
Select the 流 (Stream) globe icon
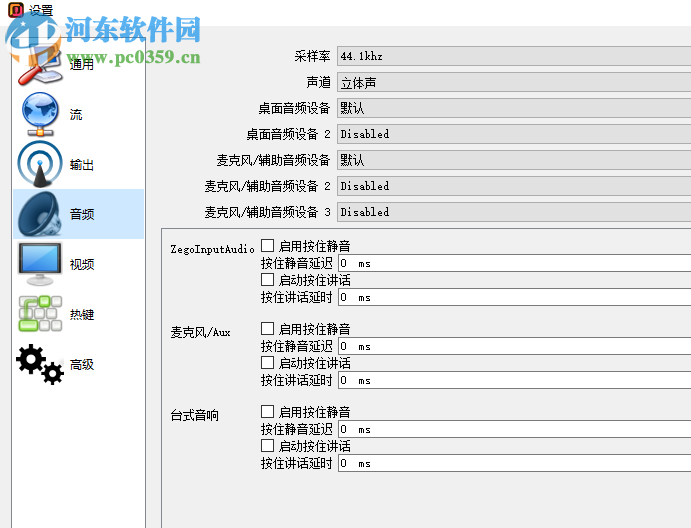tap(40, 114)
